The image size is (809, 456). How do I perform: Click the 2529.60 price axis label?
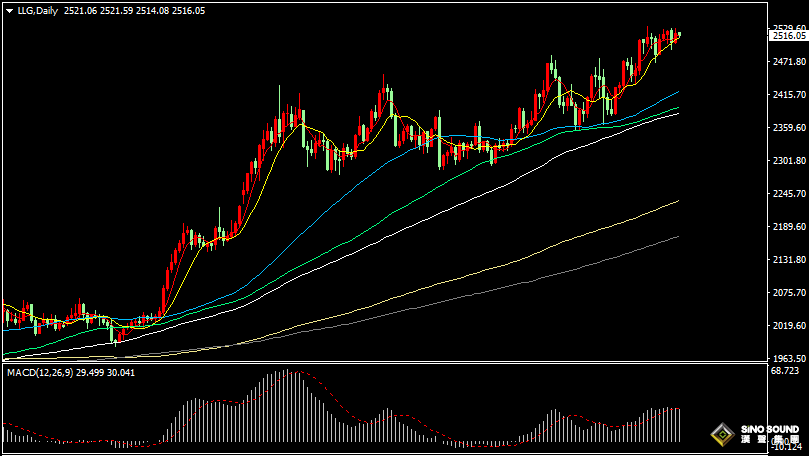click(788, 28)
